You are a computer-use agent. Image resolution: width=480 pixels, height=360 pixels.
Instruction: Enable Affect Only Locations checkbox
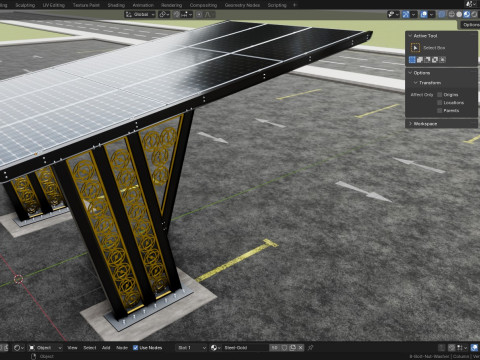coord(440,103)
